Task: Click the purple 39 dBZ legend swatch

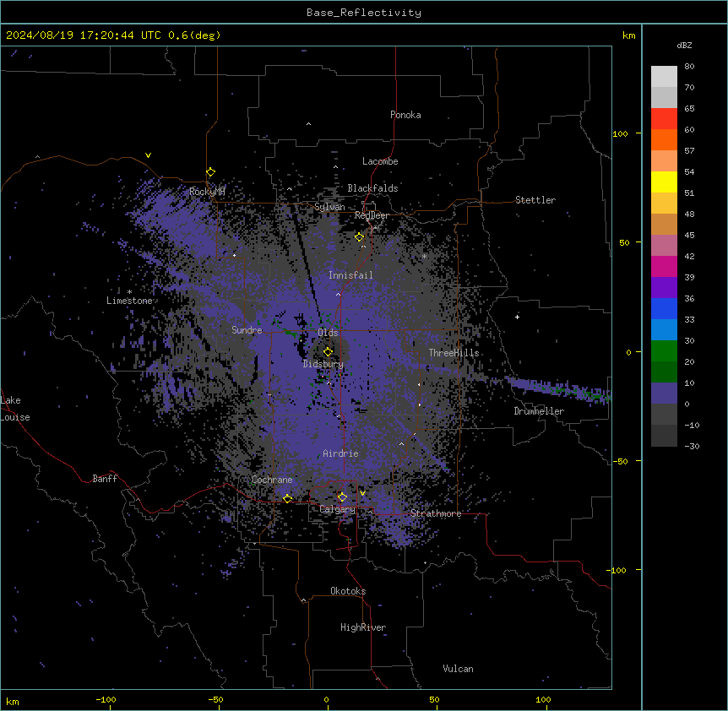Action: 664,287
